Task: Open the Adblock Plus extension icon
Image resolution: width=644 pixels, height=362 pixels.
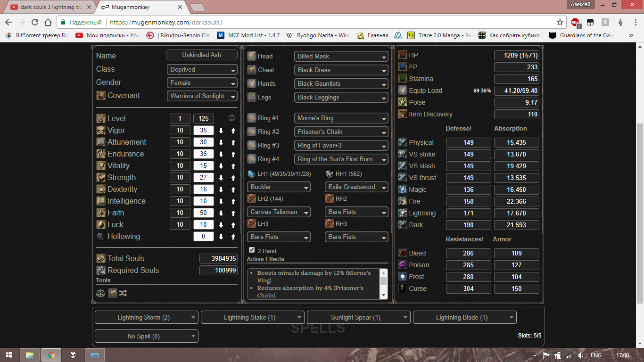Action: pyautogui.click(x=575, y=22)
